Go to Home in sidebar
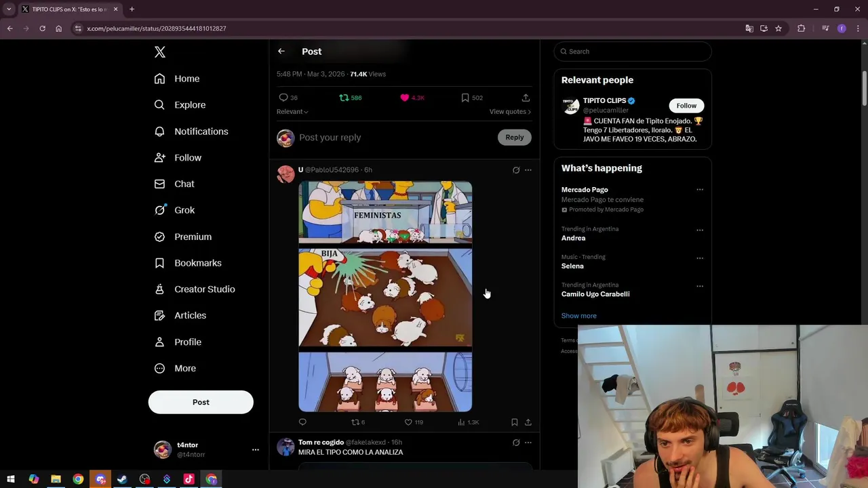Image resolution: width=868 pixels, height=488 pixels. coord(177,79)
